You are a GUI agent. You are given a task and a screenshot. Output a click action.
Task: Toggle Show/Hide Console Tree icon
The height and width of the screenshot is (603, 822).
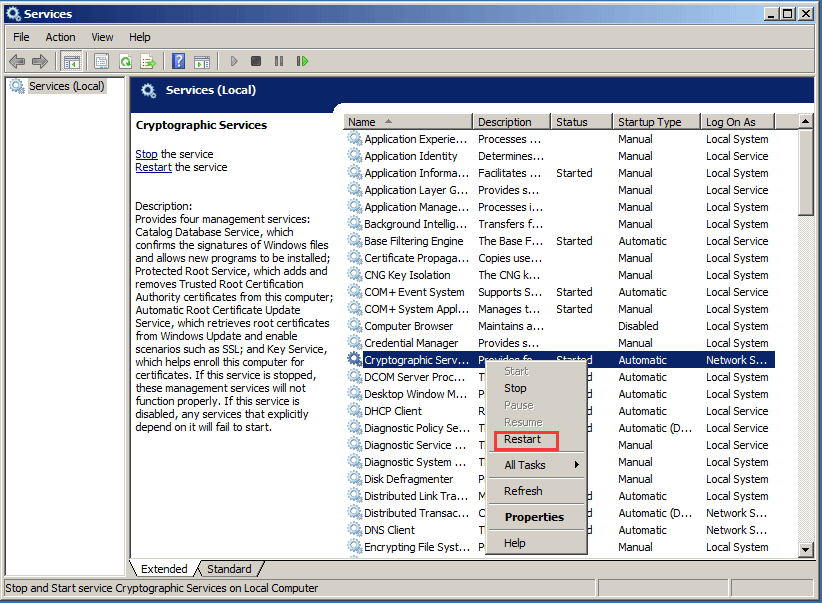(71, 61)
